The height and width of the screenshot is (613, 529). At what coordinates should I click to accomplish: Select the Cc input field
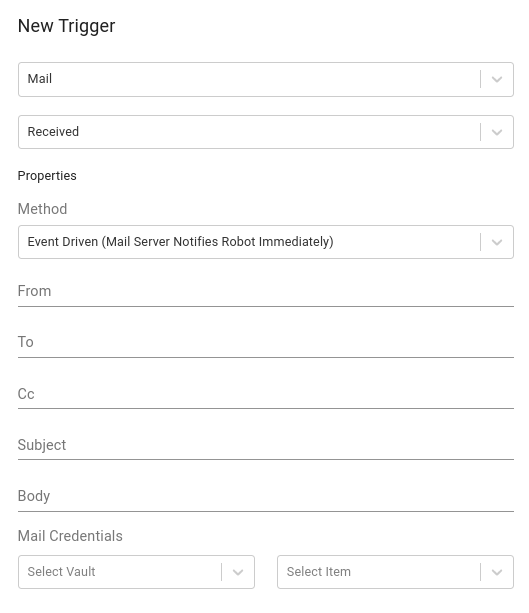tap(265, 394)
